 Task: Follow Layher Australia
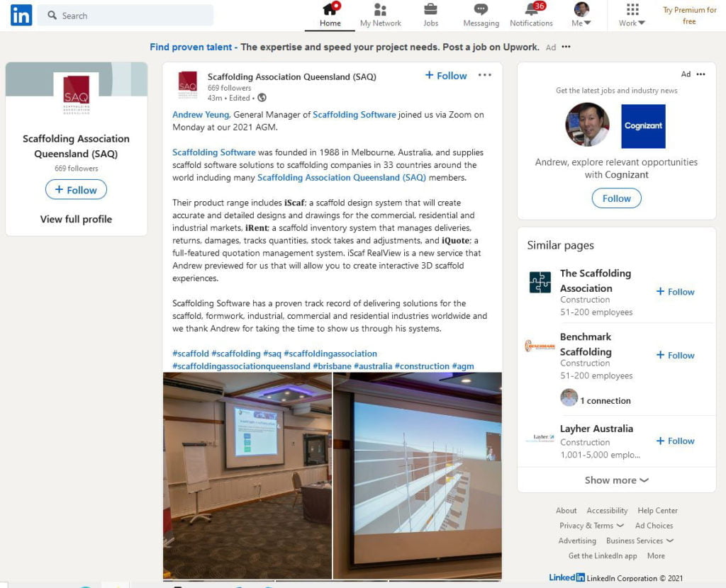675,441
